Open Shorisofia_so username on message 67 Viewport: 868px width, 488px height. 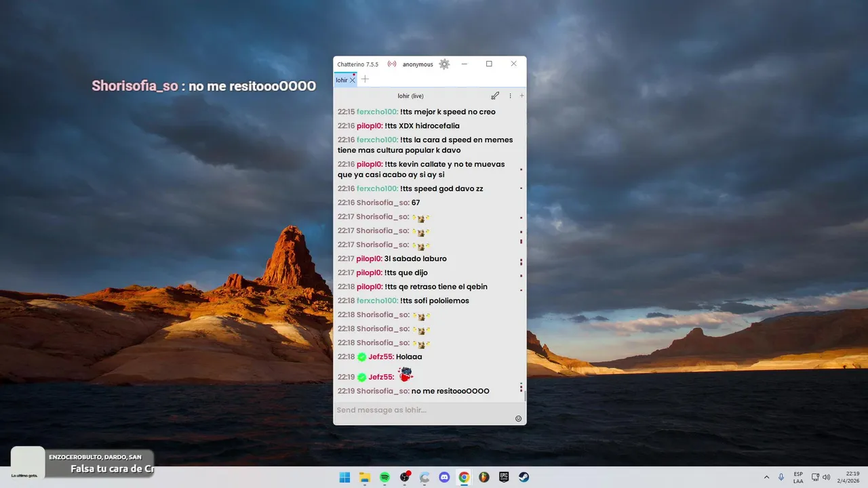click(x=383, y=203)
